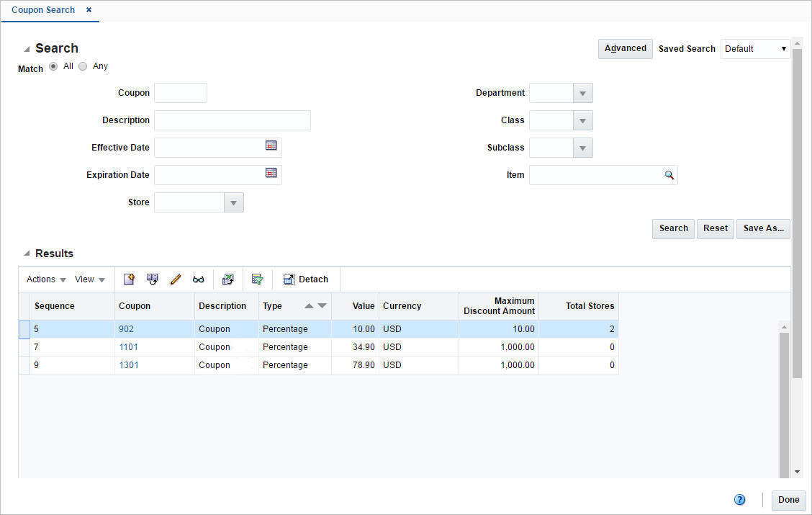Open the Subclass dropdown

582,148
